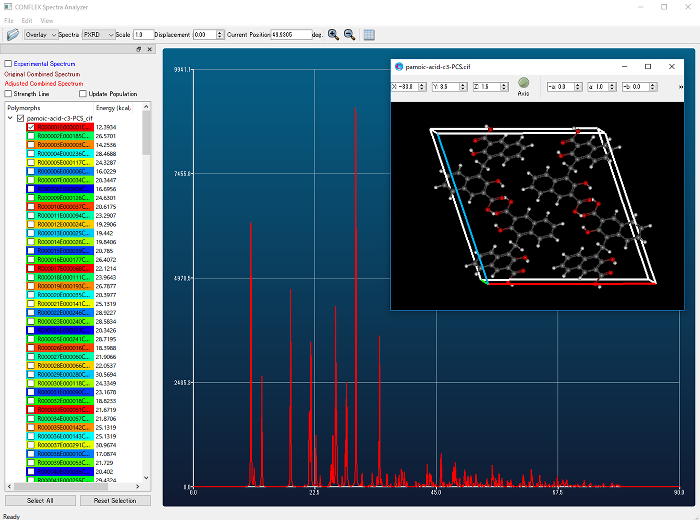Open the File menu
Viewport: 700px width, 520px height.
pos(9,20)
